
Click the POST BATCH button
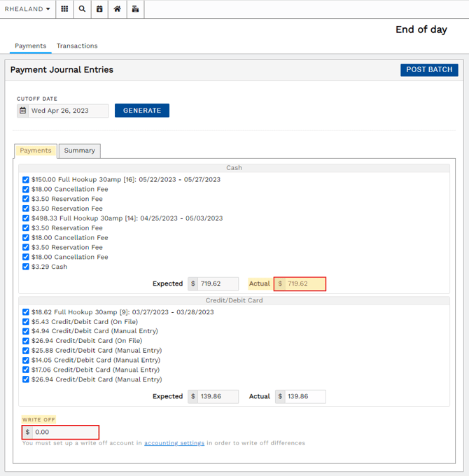click(429, 70)
